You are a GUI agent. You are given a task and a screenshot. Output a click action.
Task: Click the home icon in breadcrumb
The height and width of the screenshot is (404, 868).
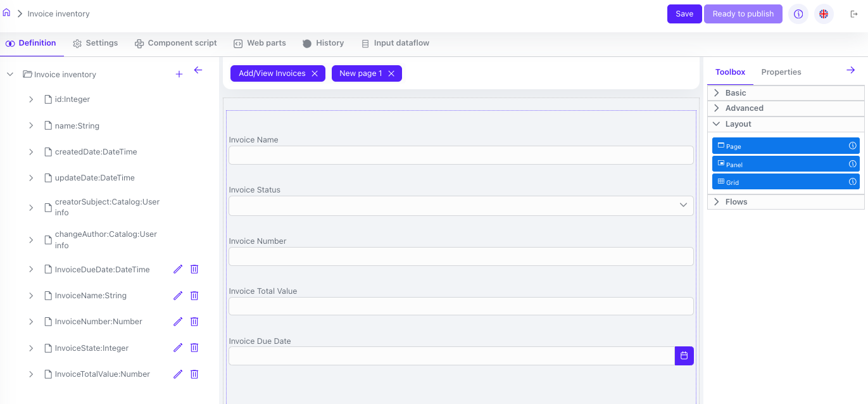[x=6, y=13]
